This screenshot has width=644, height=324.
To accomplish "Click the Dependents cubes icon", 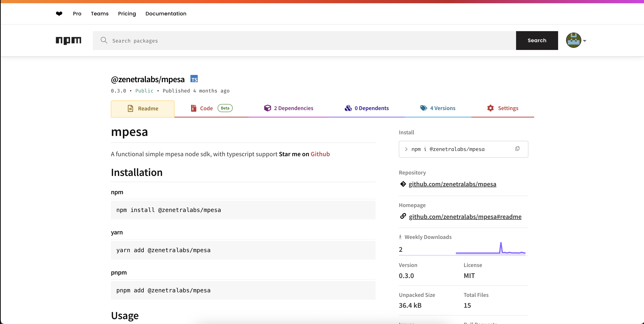I will [x=348, y=108].
